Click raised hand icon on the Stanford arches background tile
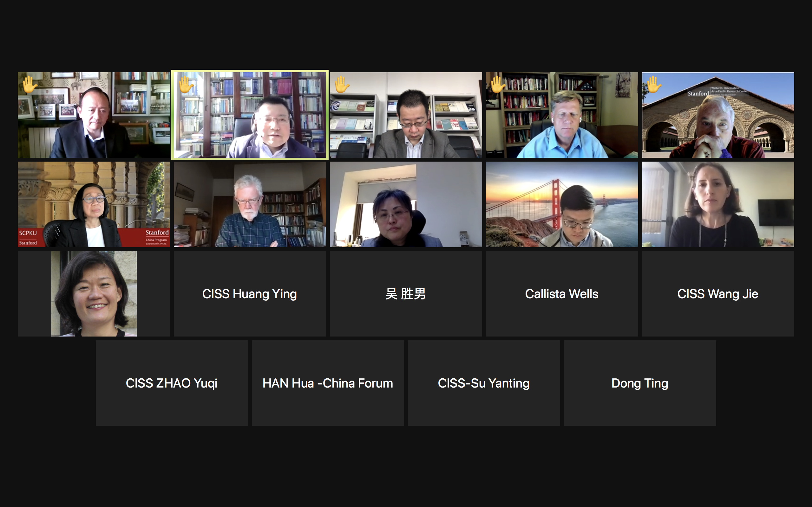 pos(654,85)
